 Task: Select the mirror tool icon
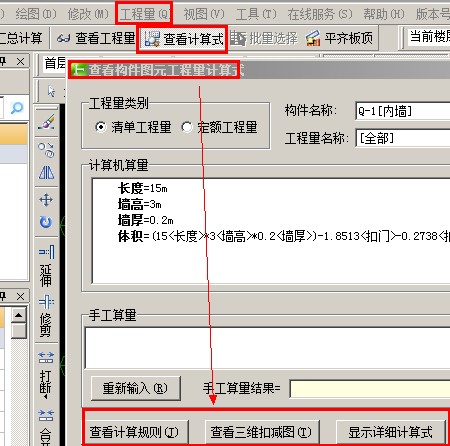tap(46, 173)
